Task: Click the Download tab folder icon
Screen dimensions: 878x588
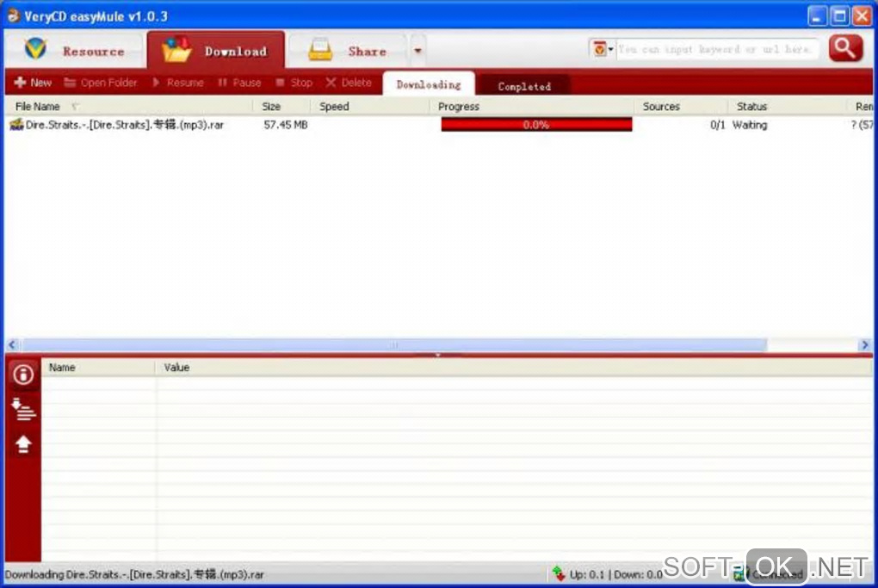Action: tap(176, 49)
